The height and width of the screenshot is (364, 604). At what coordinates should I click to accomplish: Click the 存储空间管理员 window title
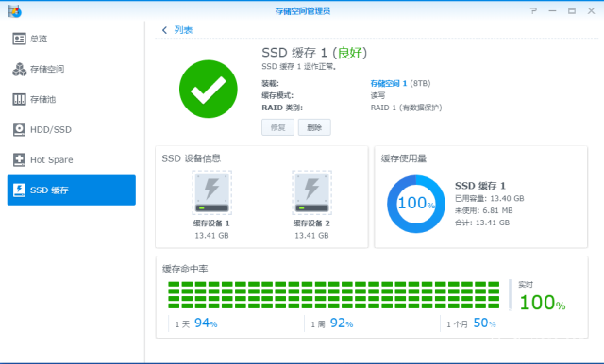(x=302, y=11)
